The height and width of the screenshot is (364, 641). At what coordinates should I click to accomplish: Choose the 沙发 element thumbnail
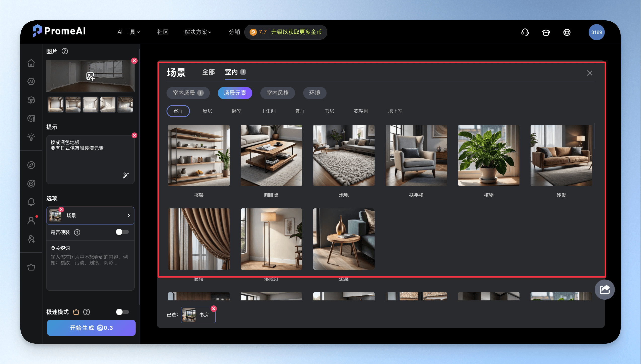tap(561, 155)
